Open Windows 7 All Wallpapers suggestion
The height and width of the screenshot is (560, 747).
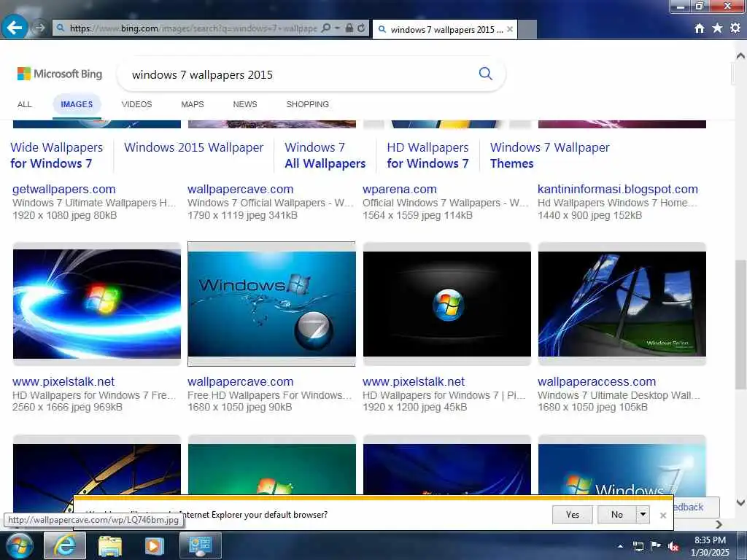[325, 155]
